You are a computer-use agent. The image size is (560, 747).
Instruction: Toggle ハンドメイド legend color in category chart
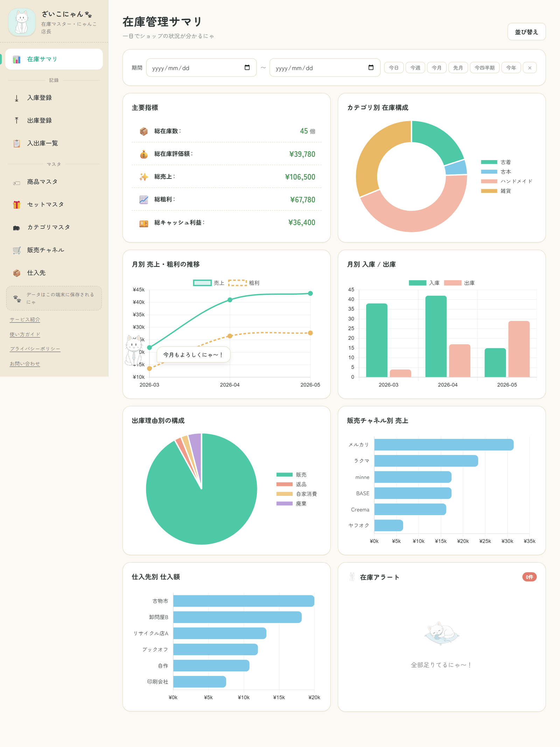coord(489,181)
